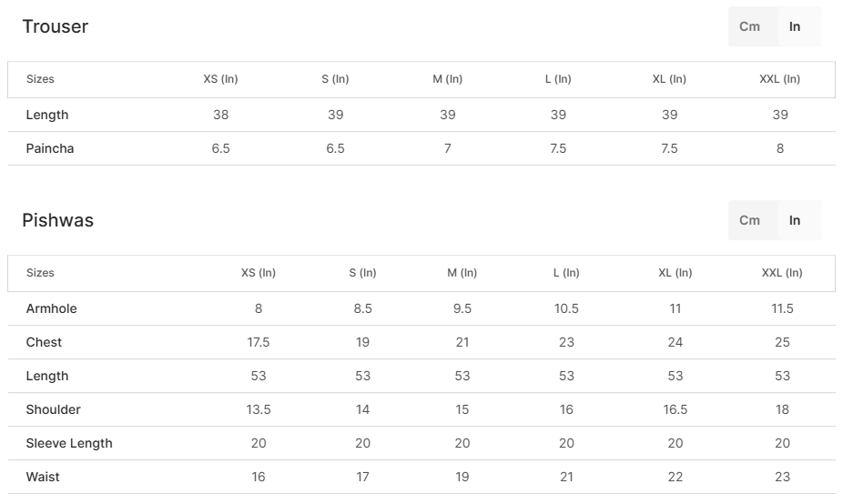This screenshot has height=504, width=843.
Task: Click Armhole value 9.5 for M
Action: click(x=462, y=308)
